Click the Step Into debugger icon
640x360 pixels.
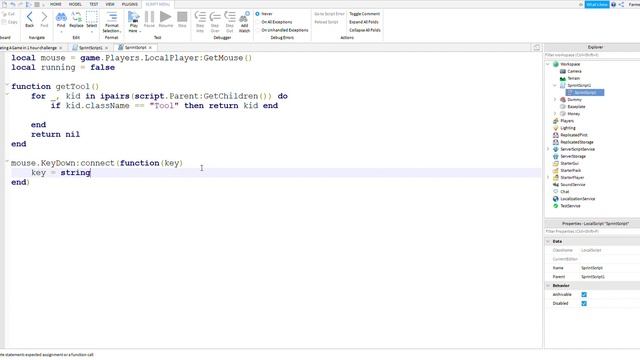(x=200, y=17)
